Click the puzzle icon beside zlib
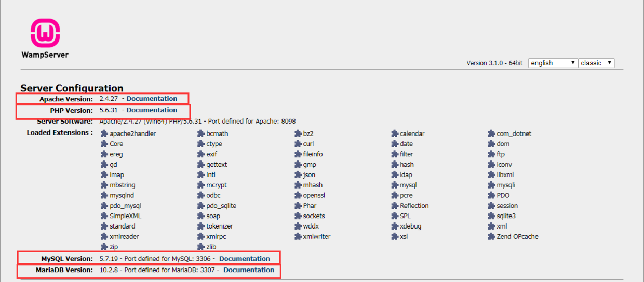This screenshot has width=644, height=282. pyautogui.click(x=201, y=247)
